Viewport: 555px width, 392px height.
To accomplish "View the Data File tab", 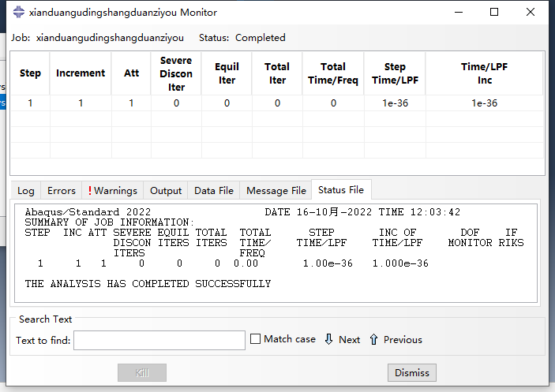I will 214,190.
